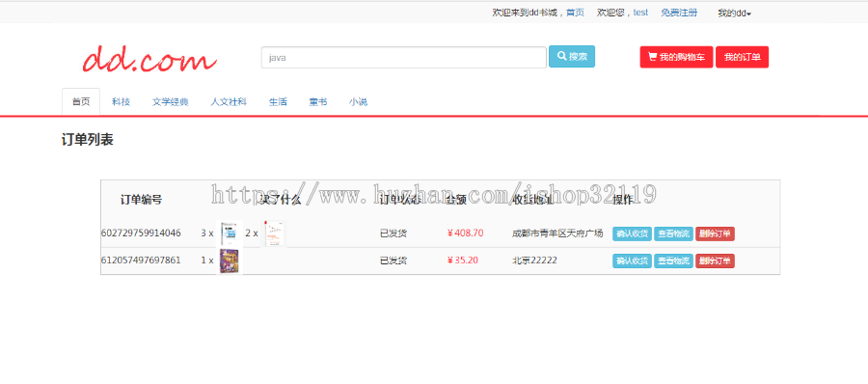The height and width of the screenshot is (384, 868).
Task: Click the 操作 column header
Action: pos(623,200)
